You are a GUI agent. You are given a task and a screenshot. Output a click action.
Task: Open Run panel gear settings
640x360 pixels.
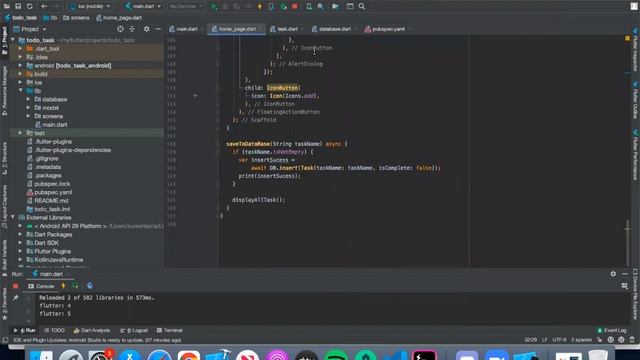pos(613,274)
